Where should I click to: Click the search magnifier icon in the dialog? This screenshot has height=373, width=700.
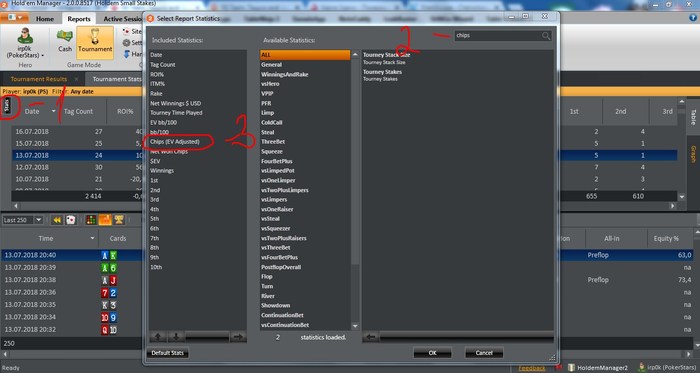546,36
